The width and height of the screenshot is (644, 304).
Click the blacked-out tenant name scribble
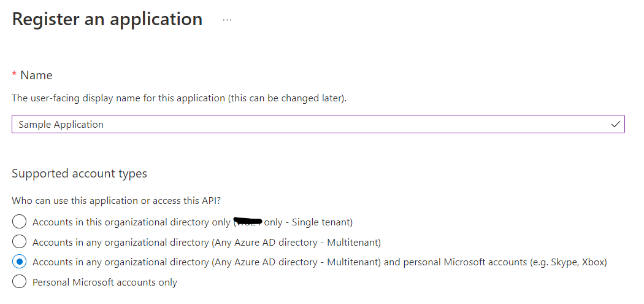click(248, 221)
